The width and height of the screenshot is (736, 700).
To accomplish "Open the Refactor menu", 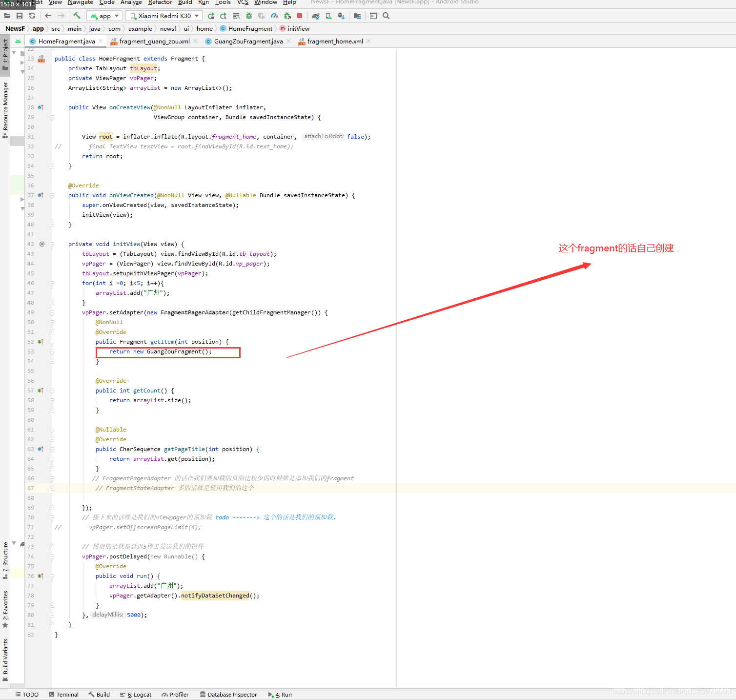I will pos(160,2).
